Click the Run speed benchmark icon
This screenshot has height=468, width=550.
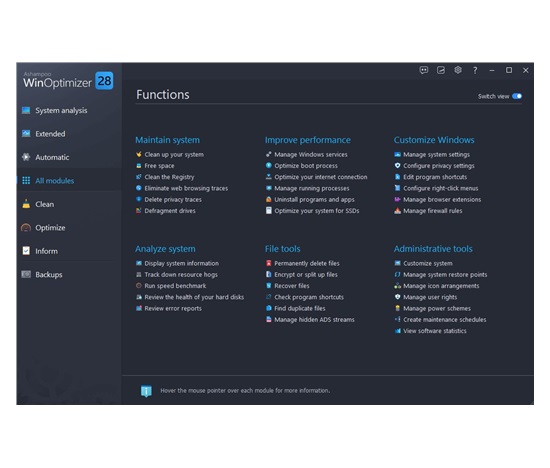pos(139,286)
